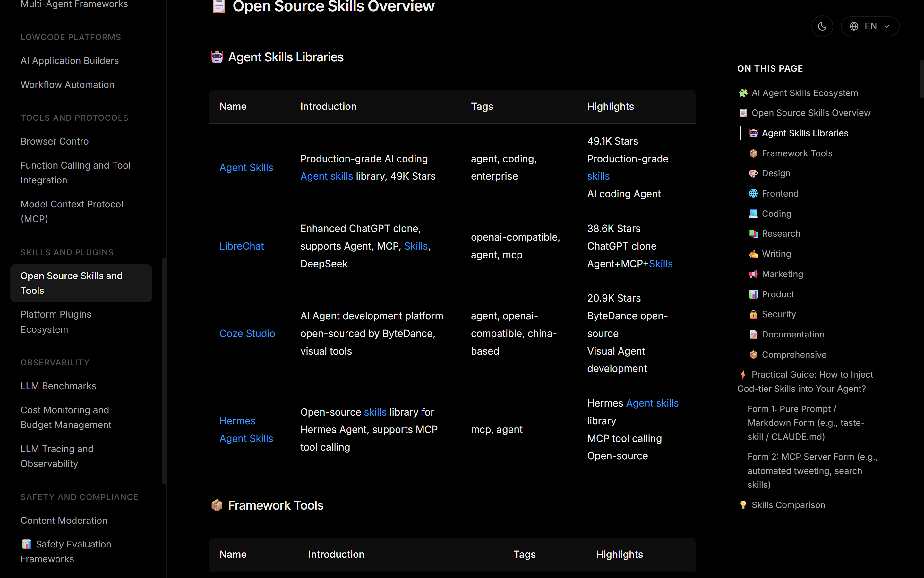Go to Workflow Automation in the sidebar
Image resolution: width=924 pixels, height=578 pixels.
(x=67, y=85)
